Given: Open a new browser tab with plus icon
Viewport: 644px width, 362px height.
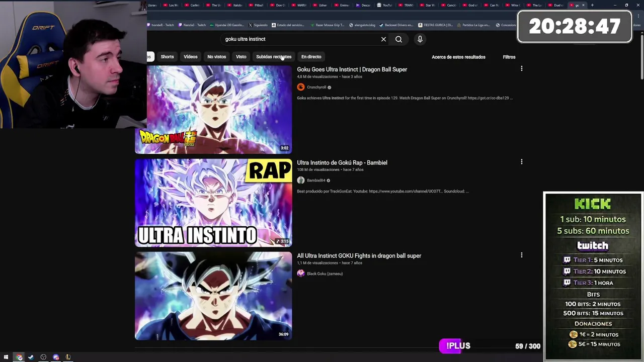Looking at the screenshot, I should [x=592, y=5].
